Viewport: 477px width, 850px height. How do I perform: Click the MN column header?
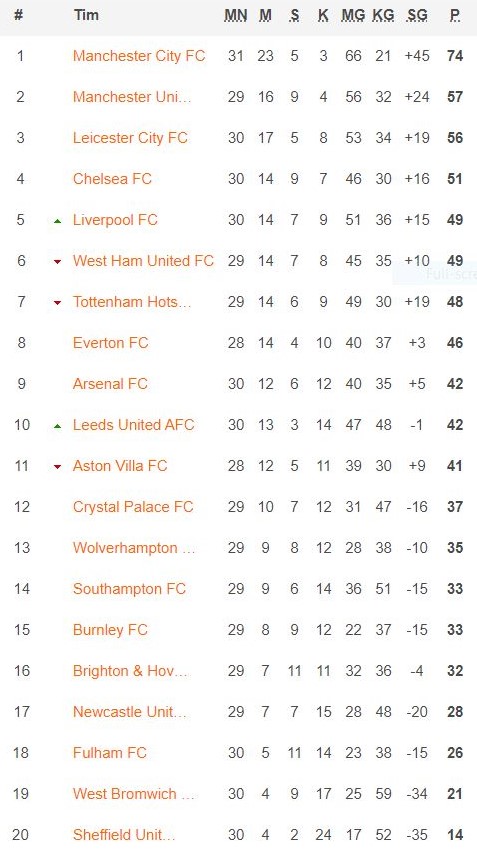[x=236, y=16]
